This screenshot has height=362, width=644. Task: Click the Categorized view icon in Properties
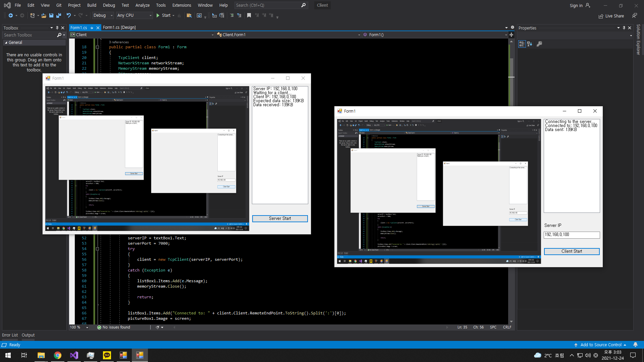[x=522, y=44]
